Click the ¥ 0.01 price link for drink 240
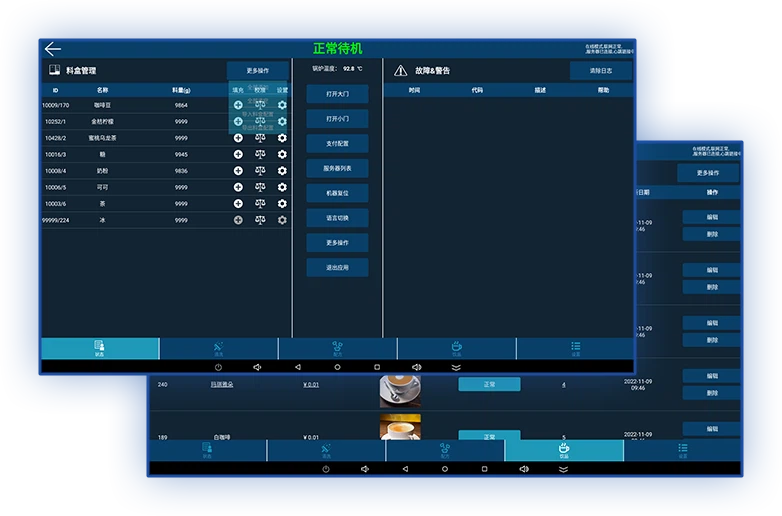The image size is (782, 516). [x=311, y=384]
